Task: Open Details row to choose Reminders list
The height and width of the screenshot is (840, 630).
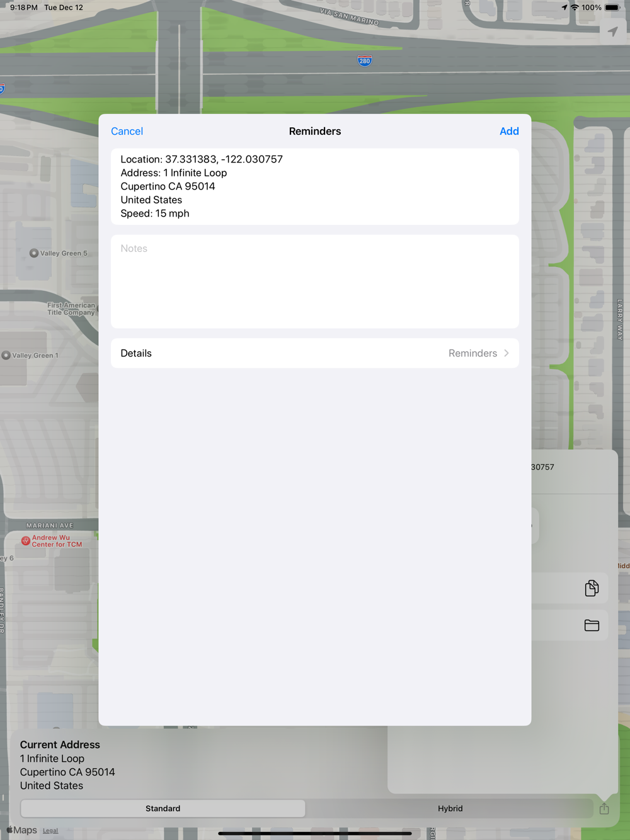Action: click(x=315, y=353)
